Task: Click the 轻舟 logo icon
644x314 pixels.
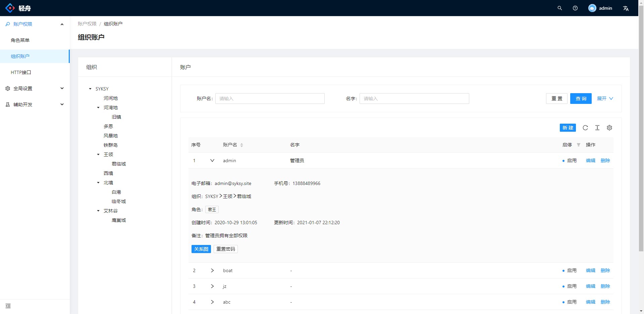Action: click(10, 8)
